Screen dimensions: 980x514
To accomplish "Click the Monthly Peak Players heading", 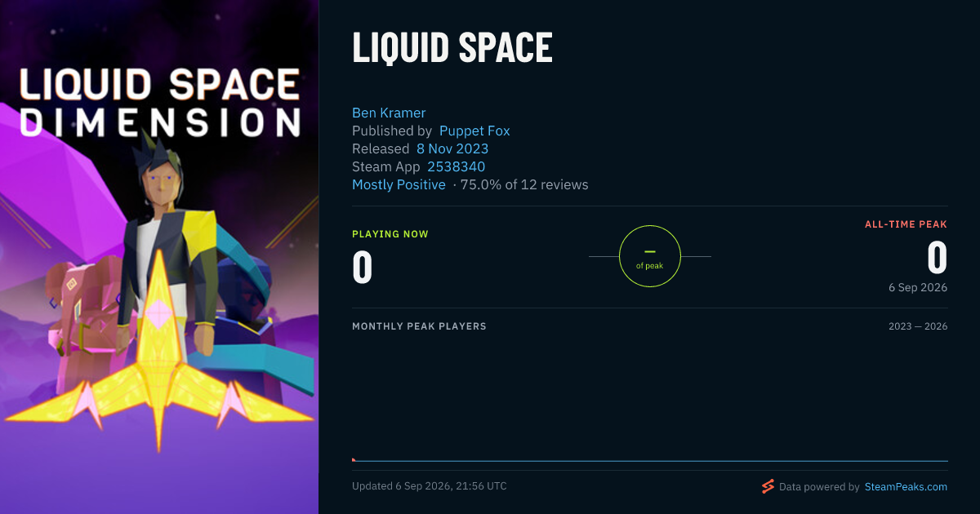I will click(419, 326).
